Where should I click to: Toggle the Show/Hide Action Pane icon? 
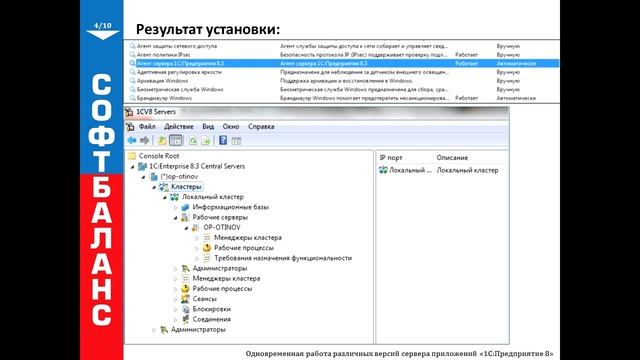coord(236,141)
